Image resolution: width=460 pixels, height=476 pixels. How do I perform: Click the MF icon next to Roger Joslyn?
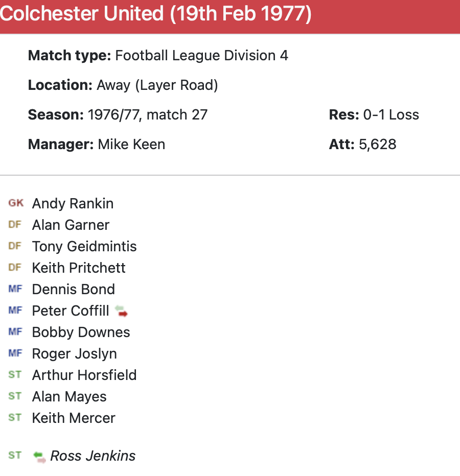pyautogui.click(x=15, y=353)
